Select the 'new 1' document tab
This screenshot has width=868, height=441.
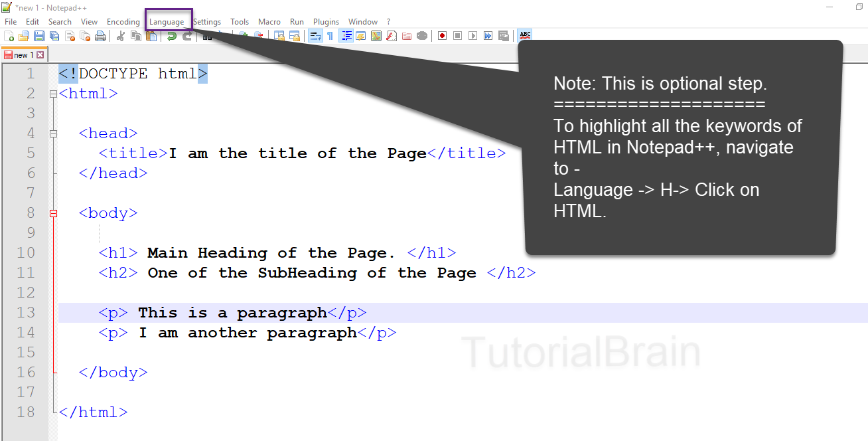[x=24, y=55]
